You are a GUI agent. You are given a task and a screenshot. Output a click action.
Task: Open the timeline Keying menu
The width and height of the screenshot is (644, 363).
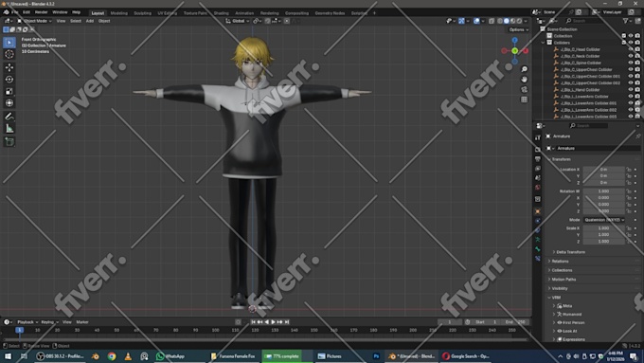coord(49,322)
